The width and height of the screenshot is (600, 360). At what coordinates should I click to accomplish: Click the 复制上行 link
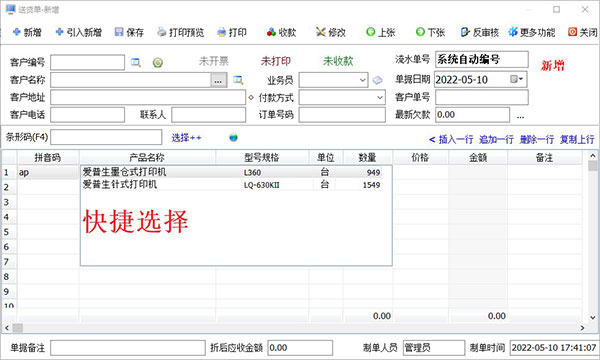(x=577, y=140)
